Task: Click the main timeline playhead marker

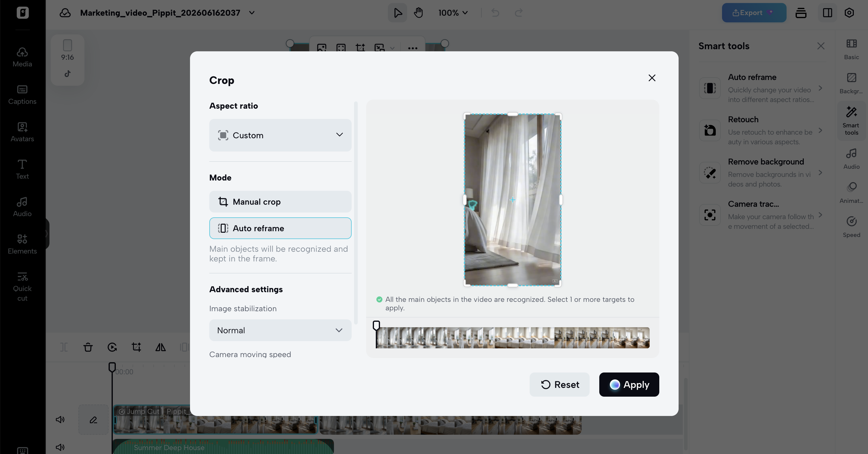Action: pos(112,367)
